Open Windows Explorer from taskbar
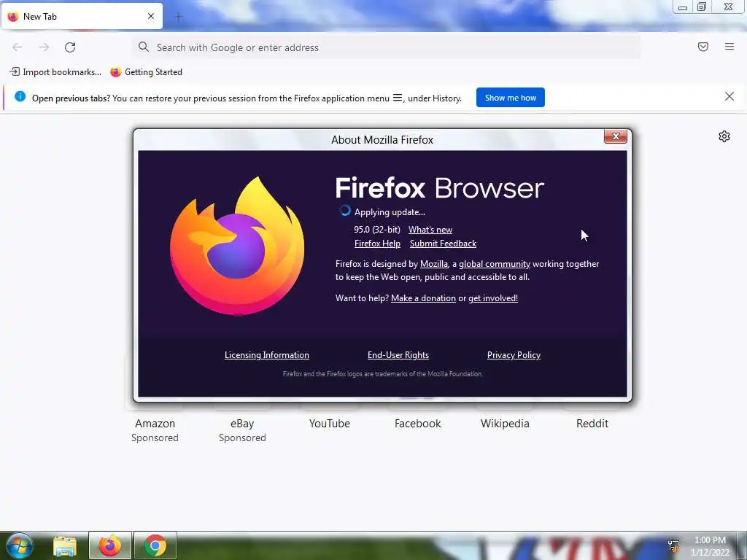Viewport: 747px width, 560px height. (65, 545)
